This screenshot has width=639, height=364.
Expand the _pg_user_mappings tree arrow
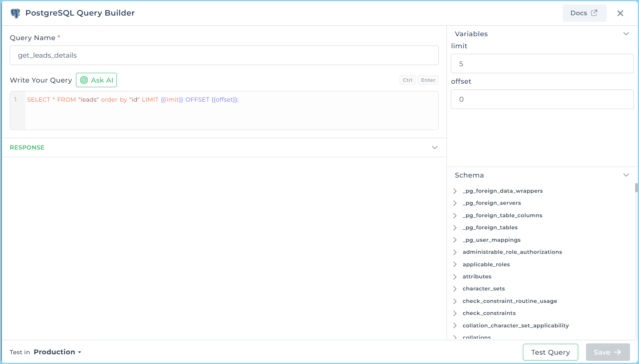click(455, 240)
